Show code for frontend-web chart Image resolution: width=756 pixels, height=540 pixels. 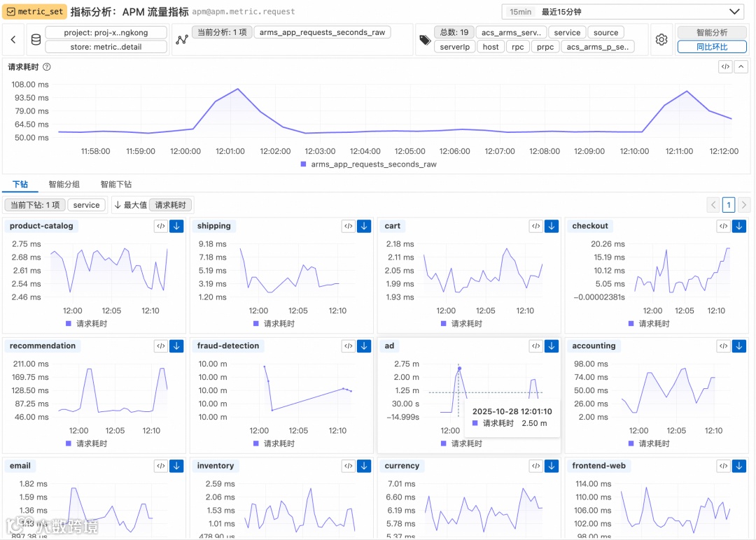click(x=724, y=466)
